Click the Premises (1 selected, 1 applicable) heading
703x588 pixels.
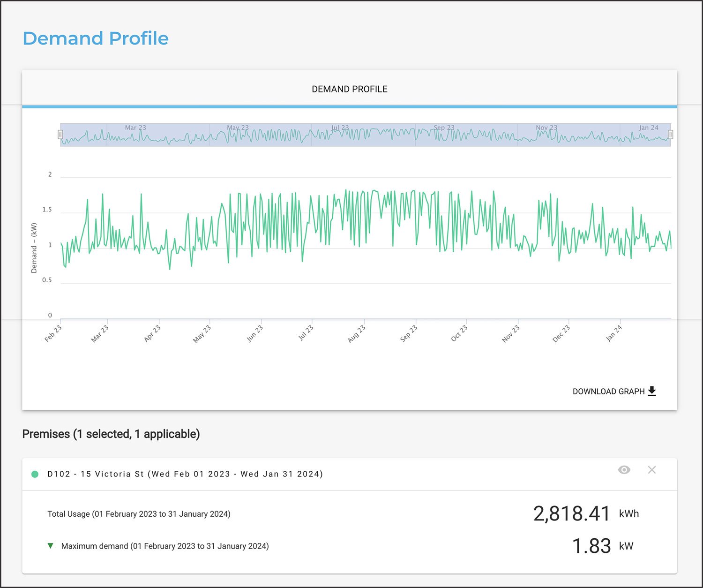(x=111, y=434)
